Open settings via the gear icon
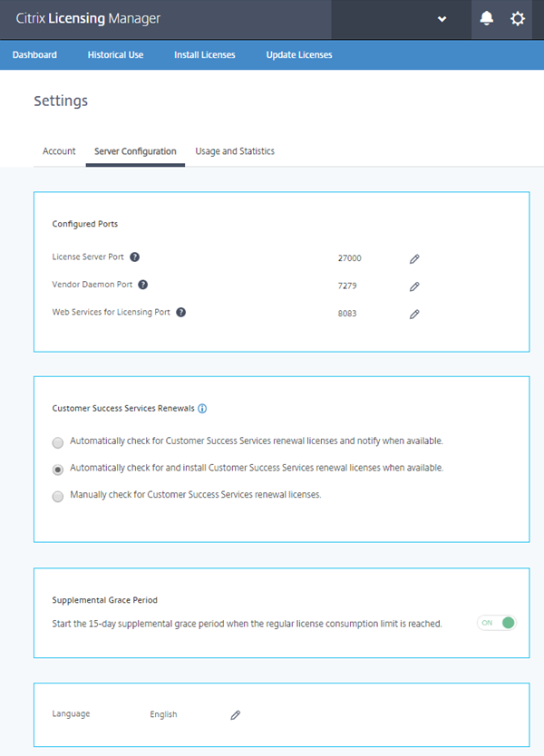The height and width of the screenshot is (756, 544). tap(518, 19)
